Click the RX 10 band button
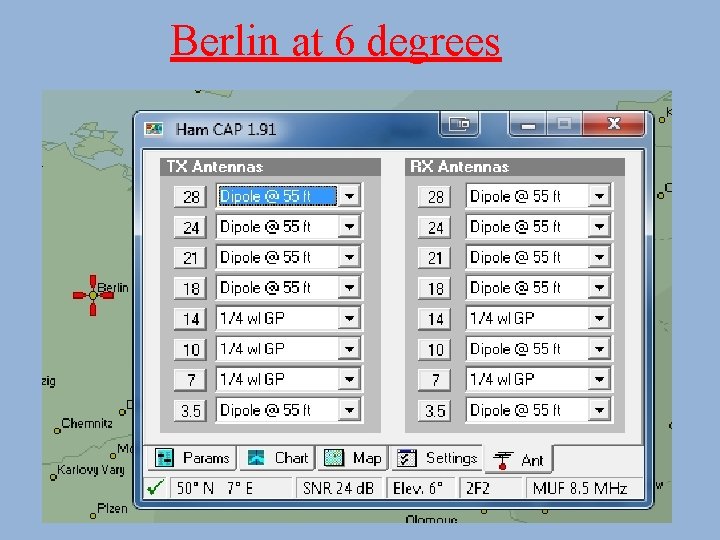This screenshot has width=720, height=540. pos(434,349)
